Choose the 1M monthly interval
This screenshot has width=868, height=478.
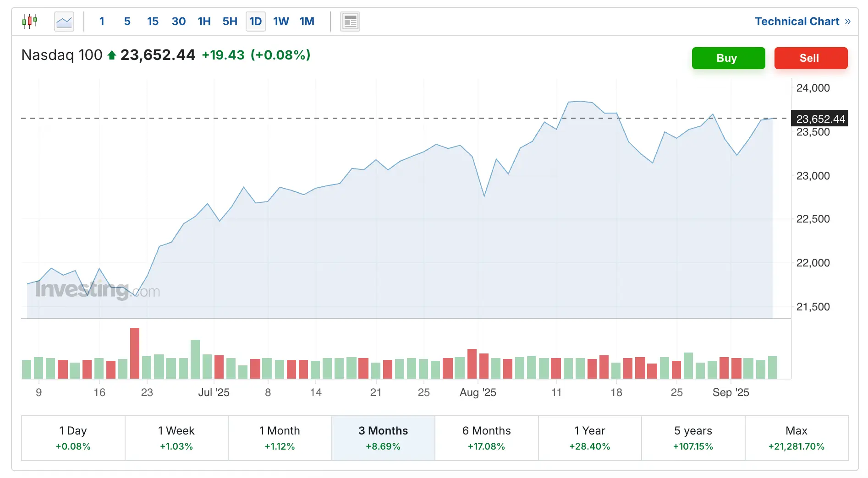[307, 22]
